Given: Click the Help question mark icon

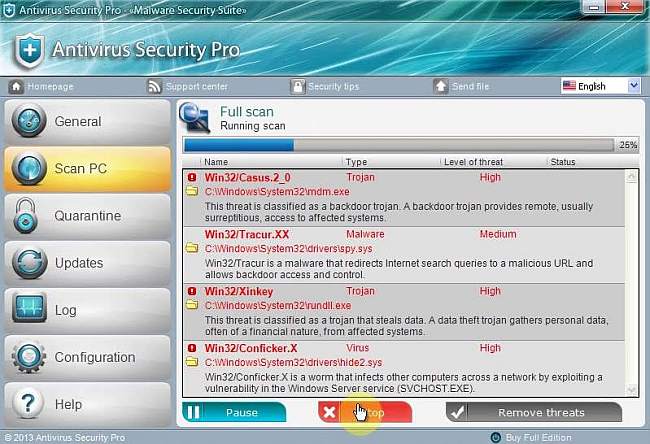Looking at the screenshot, I should [x=28, y=403].
